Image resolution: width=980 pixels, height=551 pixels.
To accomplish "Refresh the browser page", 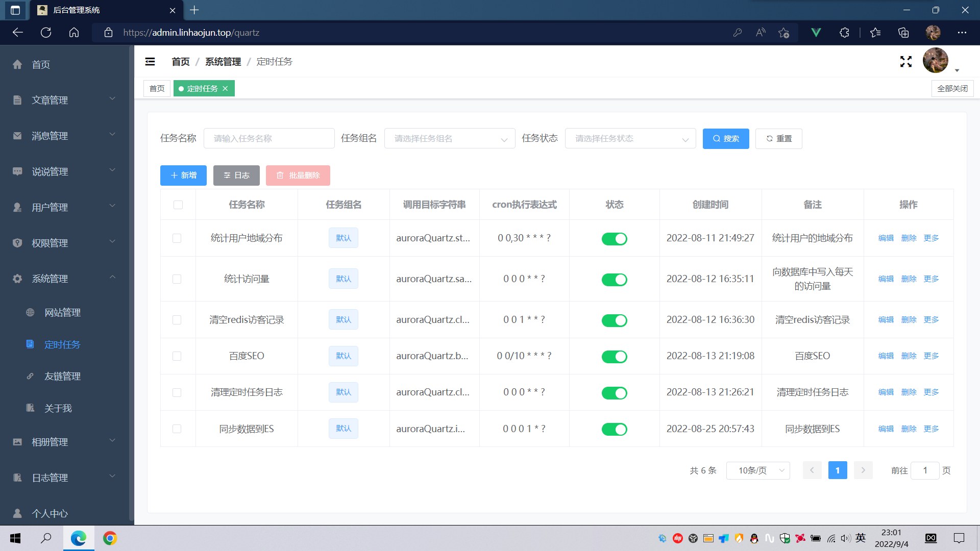I will [x=46, y=33].
